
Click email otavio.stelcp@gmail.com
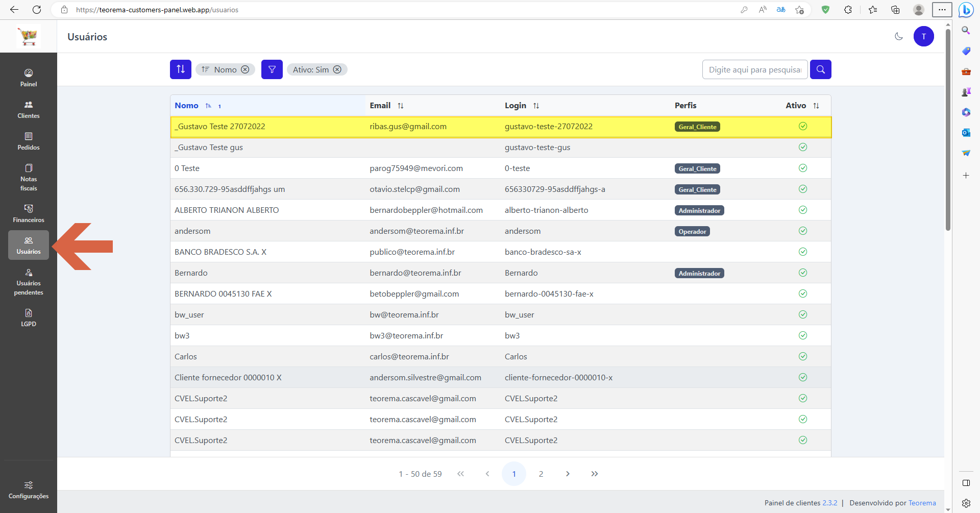tap(414, 189)
